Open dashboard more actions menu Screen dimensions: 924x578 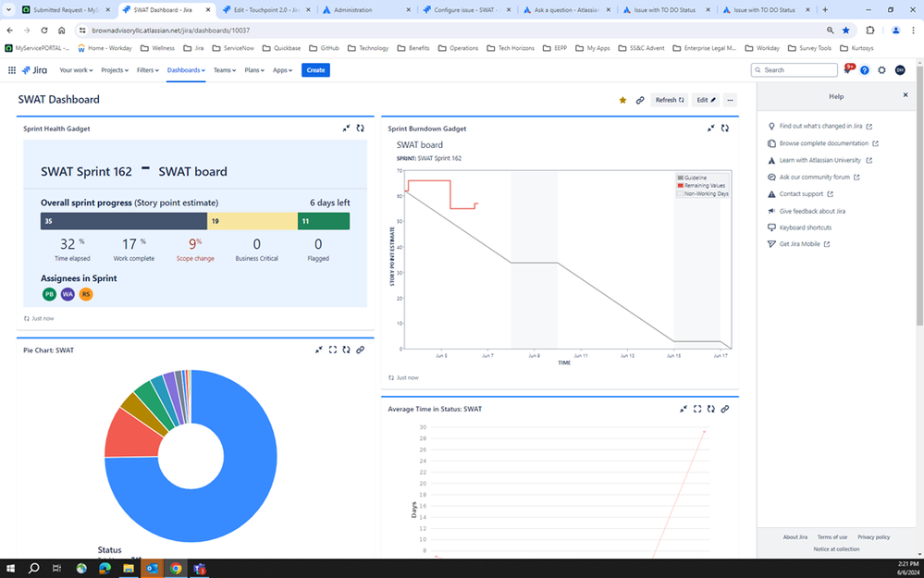pyautogui.click(x=730, y=100)
